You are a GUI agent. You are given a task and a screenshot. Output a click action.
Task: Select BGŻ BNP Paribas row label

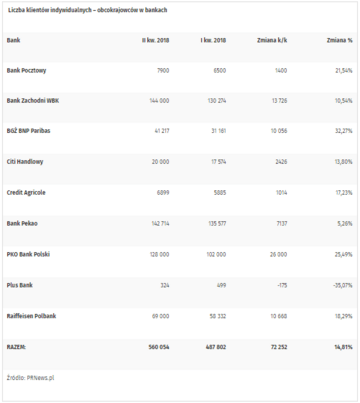pyautogui.click(x=28, y=131)
